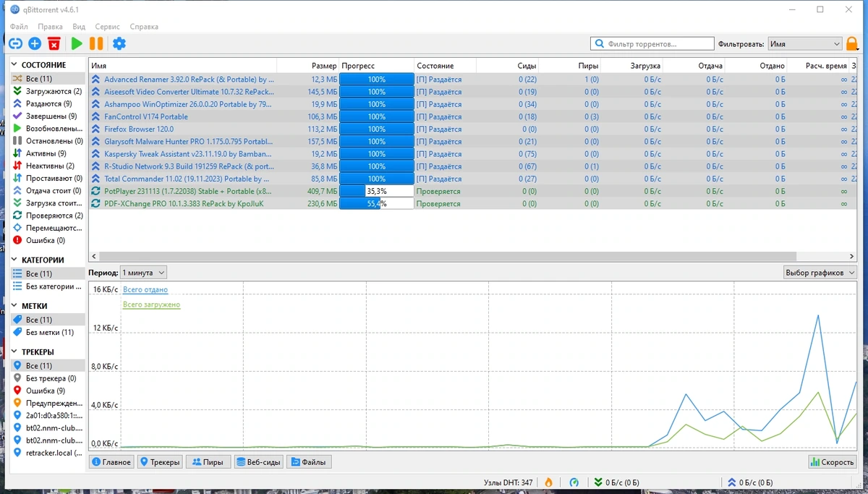Screen dimensions: 868x494
Task: Switch to the Трекеры tab
Action: click(160, 462)
